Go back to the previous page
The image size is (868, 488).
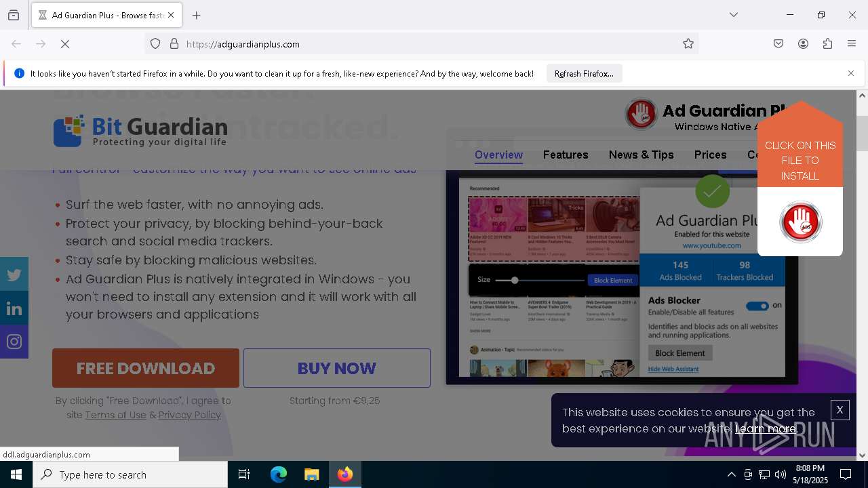click(x=16, y=44)
